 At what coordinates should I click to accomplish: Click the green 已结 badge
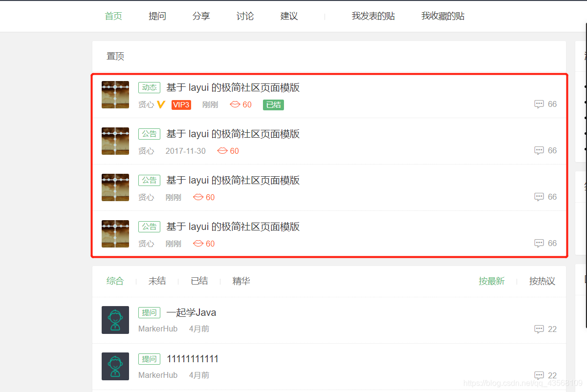273,104
